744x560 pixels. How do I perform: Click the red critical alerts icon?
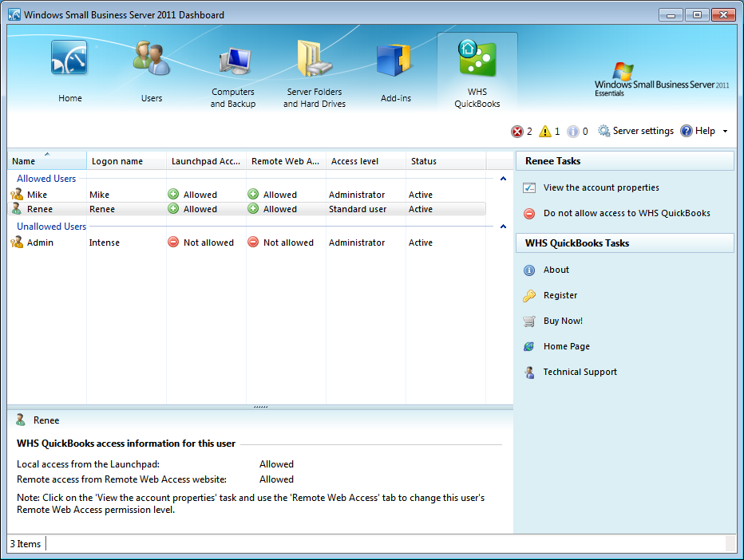[x=517, y=132]
